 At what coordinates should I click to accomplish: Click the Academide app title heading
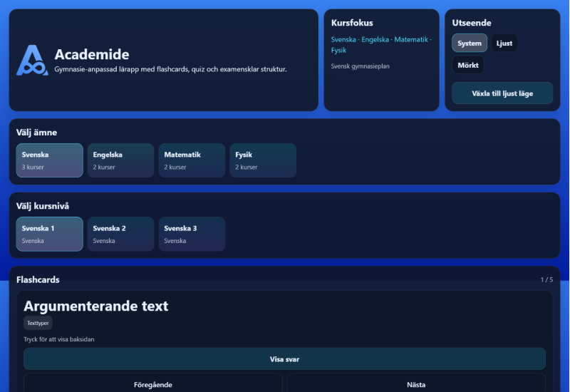click(x=92, y=55)
